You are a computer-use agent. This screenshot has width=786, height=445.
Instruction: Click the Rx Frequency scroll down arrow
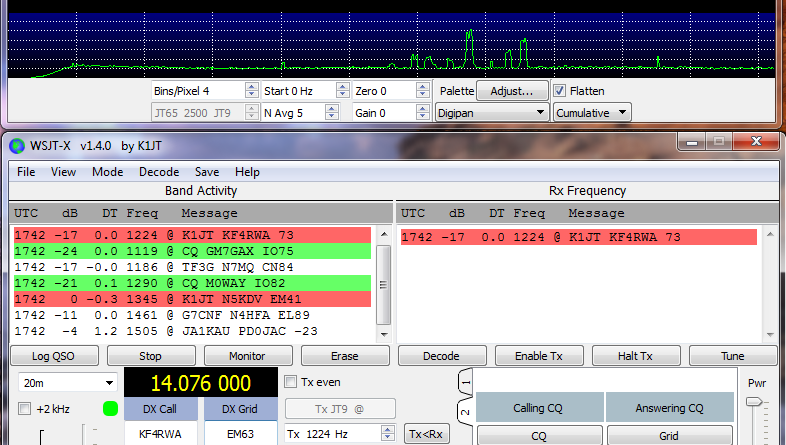coord(770,335)
